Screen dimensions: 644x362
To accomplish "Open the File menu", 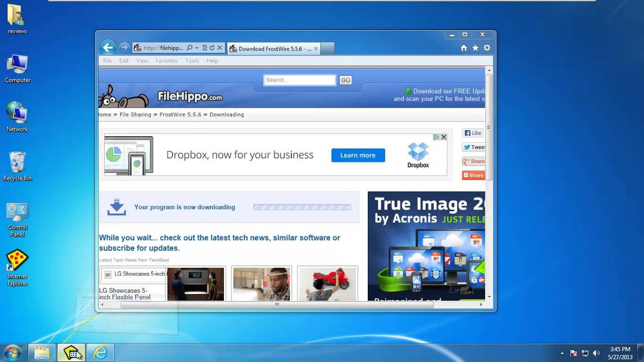I will 108,61.
